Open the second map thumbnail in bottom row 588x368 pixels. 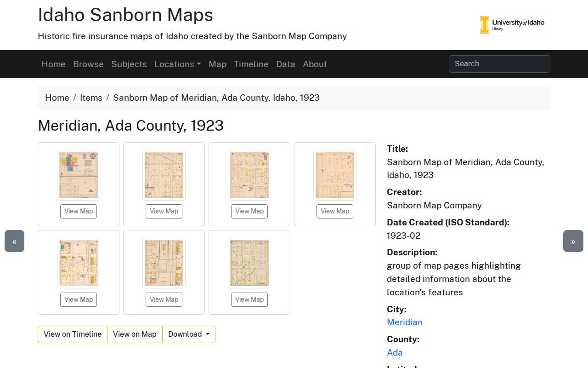[164, 263]
